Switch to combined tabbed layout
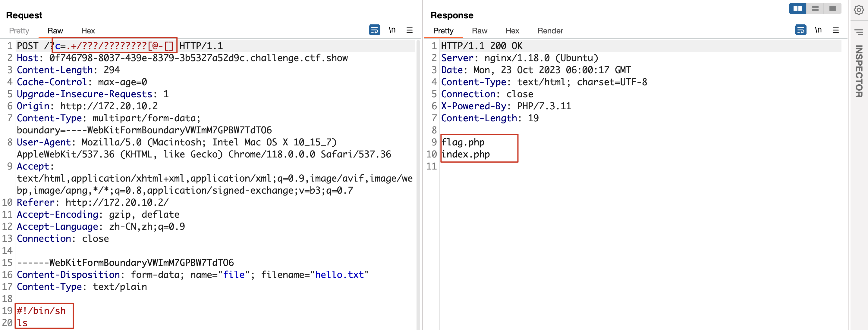The width and height of the screenshot is (868, 330). 833,8
